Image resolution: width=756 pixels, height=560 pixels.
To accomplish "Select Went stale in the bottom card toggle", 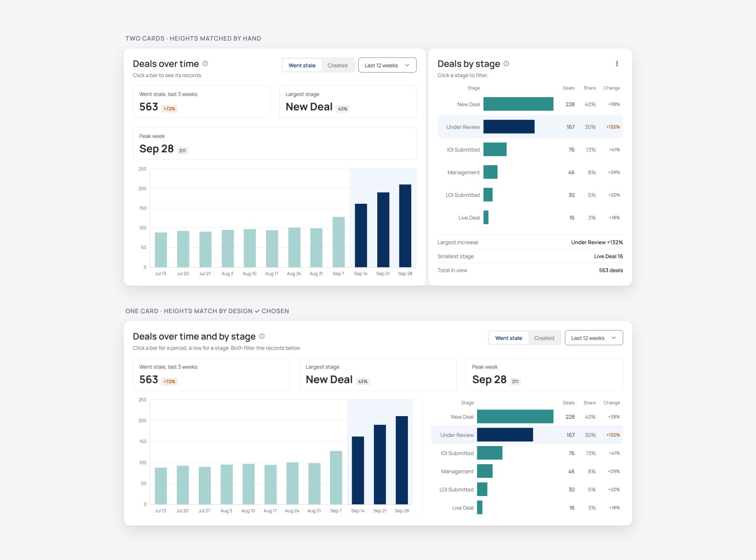I will (509, 338).
